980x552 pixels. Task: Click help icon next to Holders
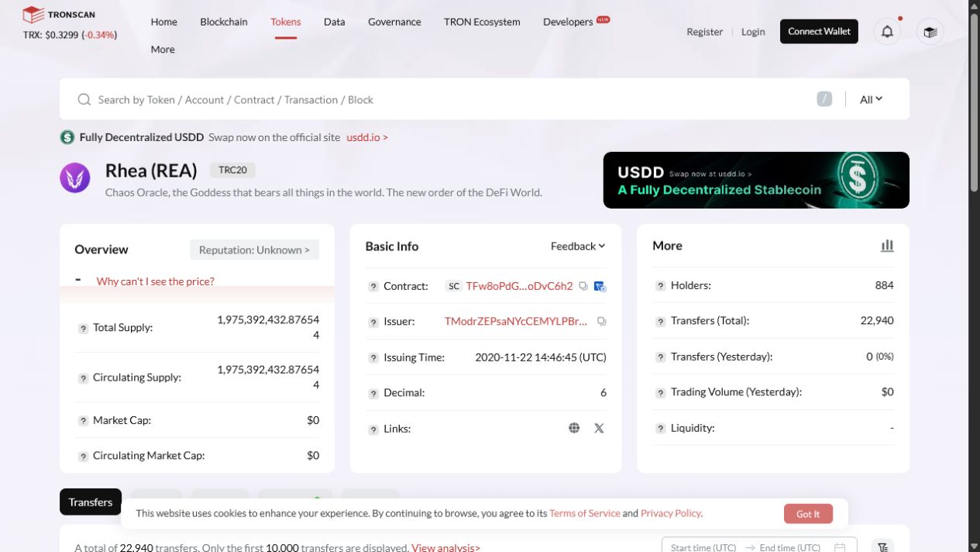point(661,286)
